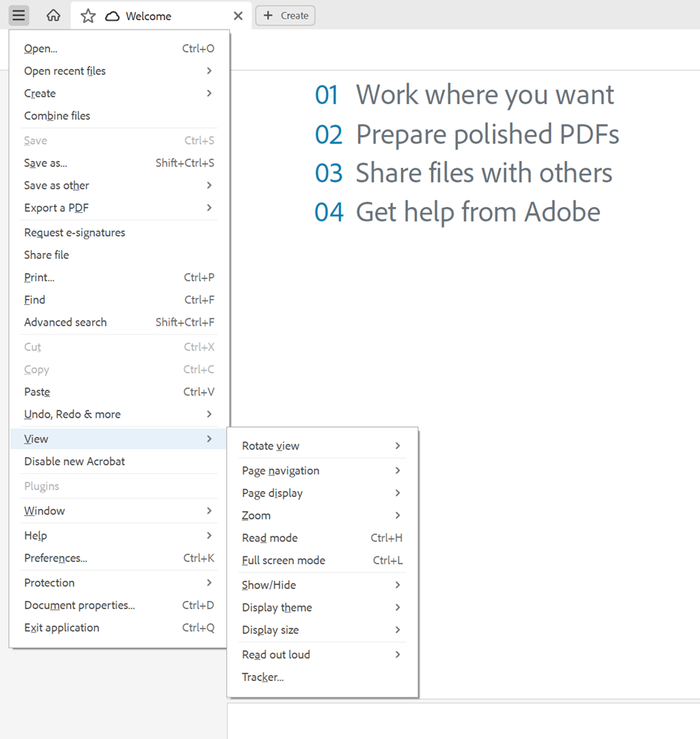Choose Request e-signatures
The height and width of the screenshot is (739, 700).
[x=75, y=232]
